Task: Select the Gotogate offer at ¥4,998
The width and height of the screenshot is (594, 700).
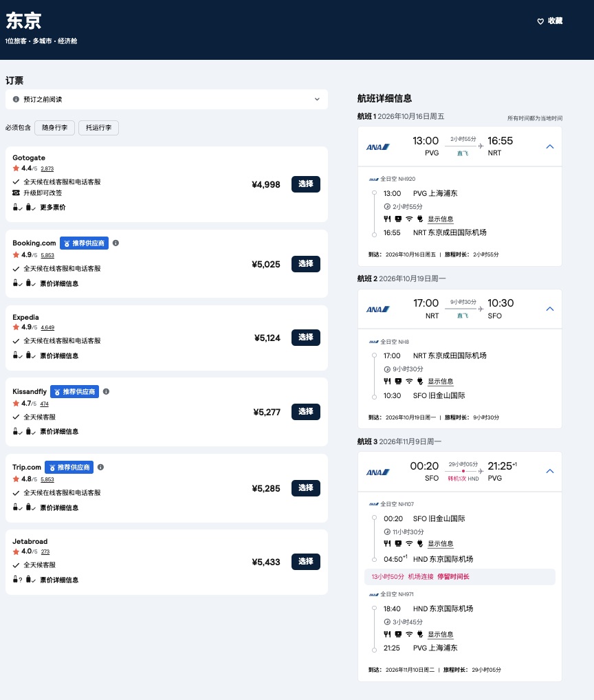Action: point(305,184)
